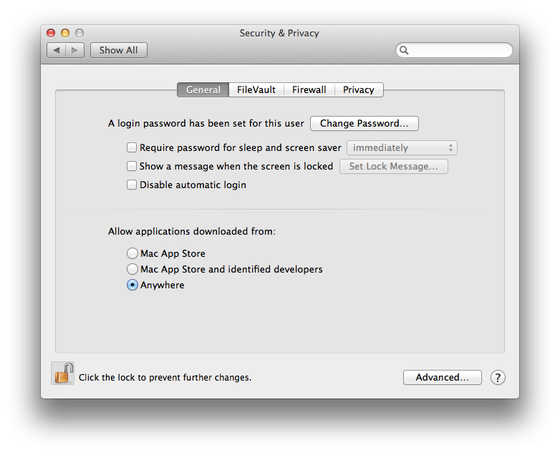Click the magnifying glass search icon
This screenshot has height=455, width=560.
click(x=404, y=50)
